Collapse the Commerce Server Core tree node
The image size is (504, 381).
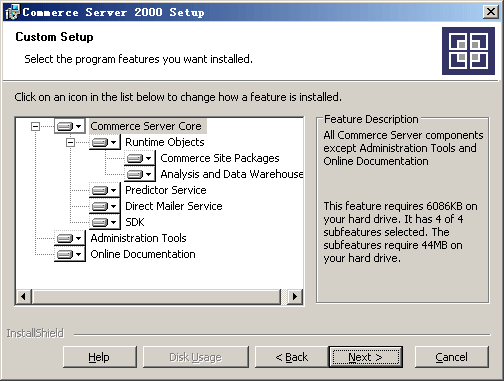point(35,126)
